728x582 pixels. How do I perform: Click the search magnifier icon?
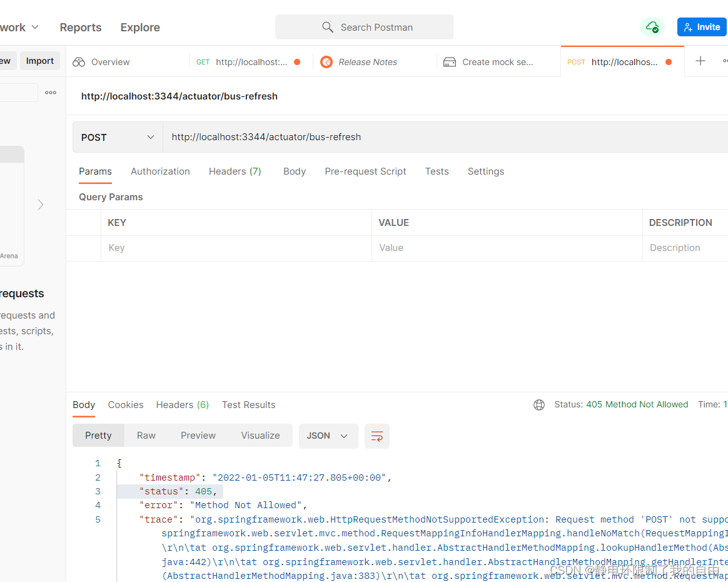[327, 27]
